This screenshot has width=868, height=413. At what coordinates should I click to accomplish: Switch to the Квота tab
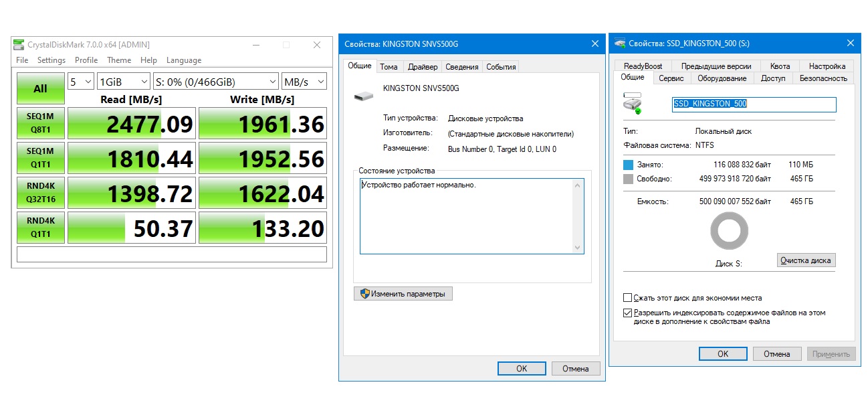pos(780,66)
